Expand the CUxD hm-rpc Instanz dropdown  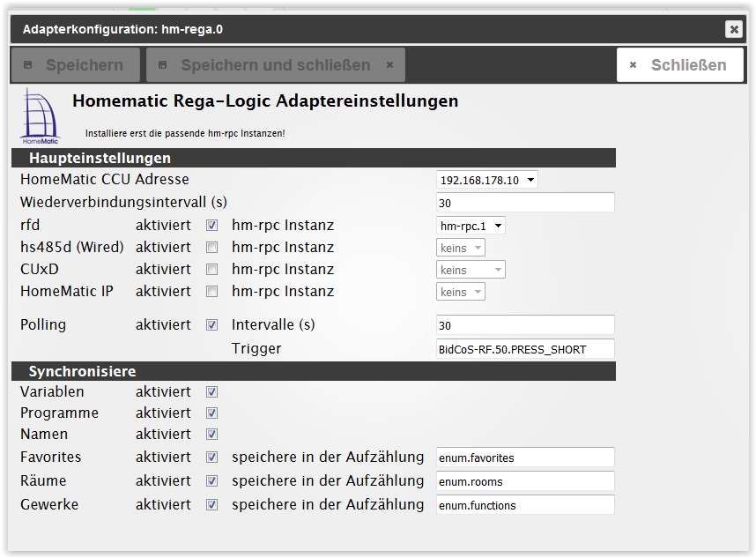(x=471, y=270)
